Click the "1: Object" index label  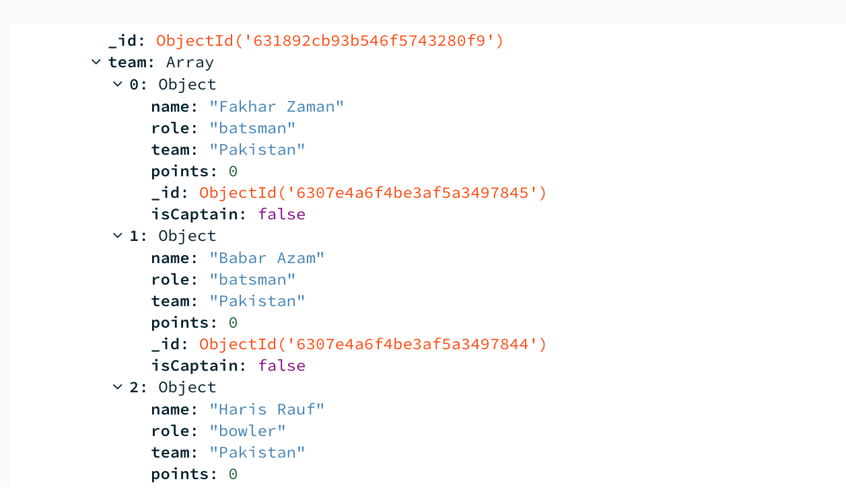(x=173, y=236)
